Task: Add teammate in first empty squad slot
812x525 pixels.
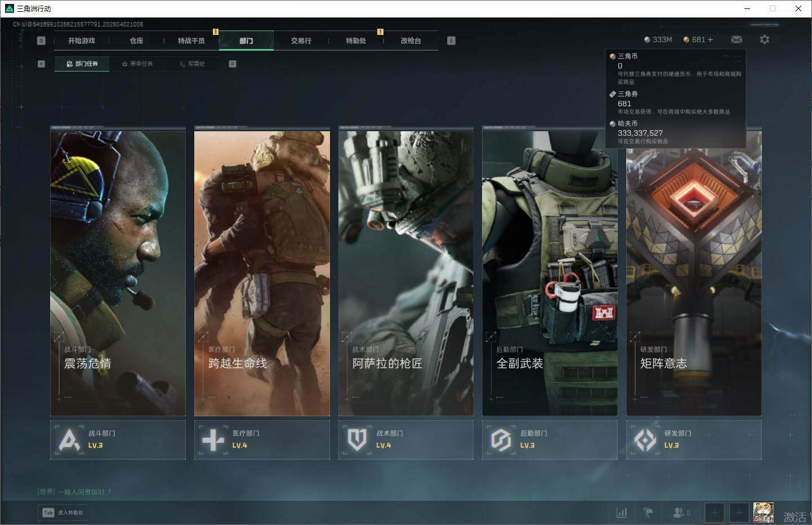Action: 714,513
